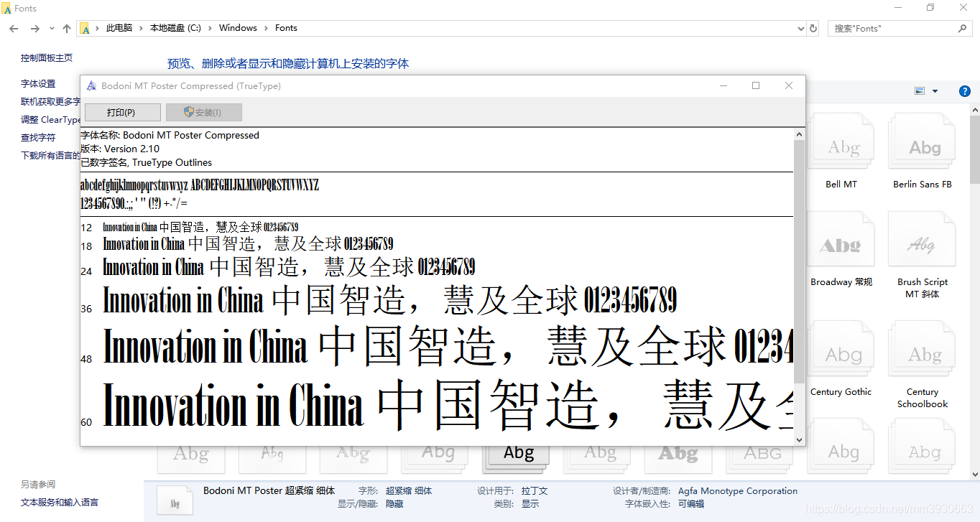This screenshot has height=522, width=980.
Task: Click the Back navigation arrow
Action: coord(14,29)
